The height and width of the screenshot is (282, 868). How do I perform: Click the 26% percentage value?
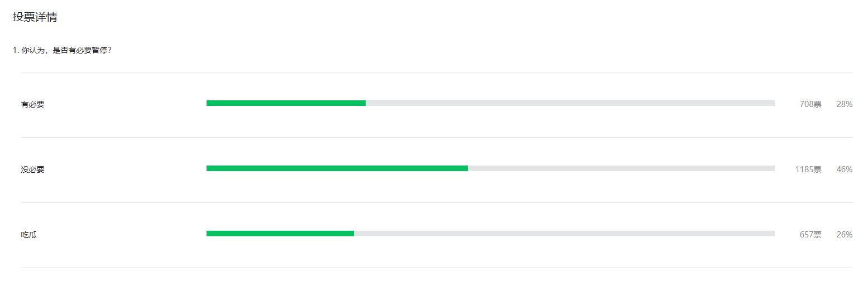coord(844,235)
